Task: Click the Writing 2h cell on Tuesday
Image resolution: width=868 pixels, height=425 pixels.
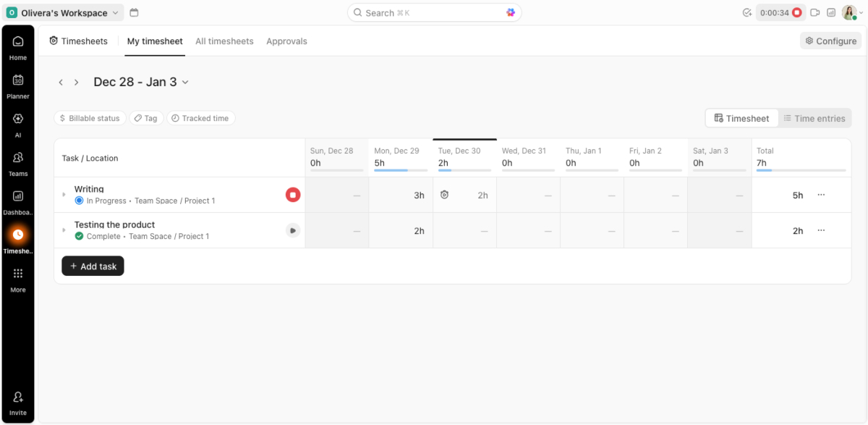Action: [464, 195]
